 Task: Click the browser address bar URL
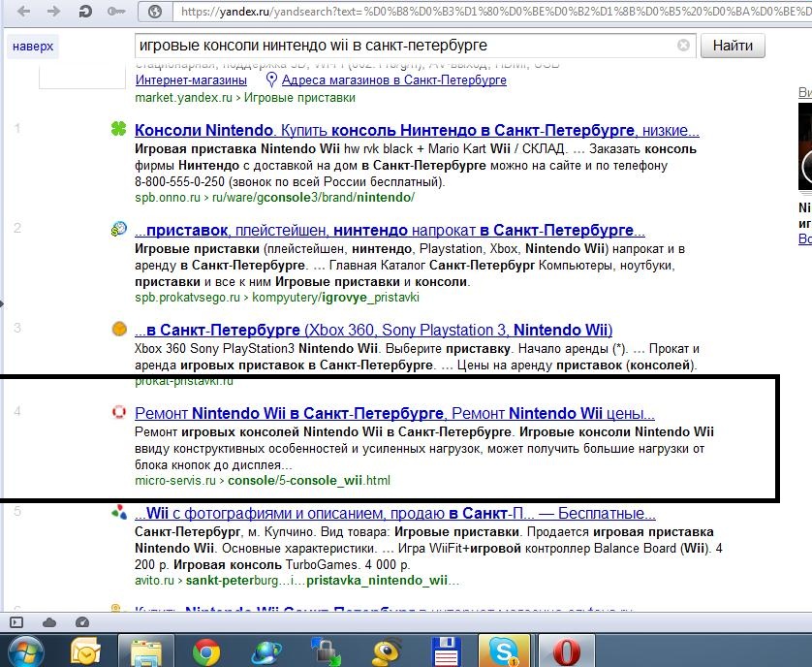[x=492, y=12]
